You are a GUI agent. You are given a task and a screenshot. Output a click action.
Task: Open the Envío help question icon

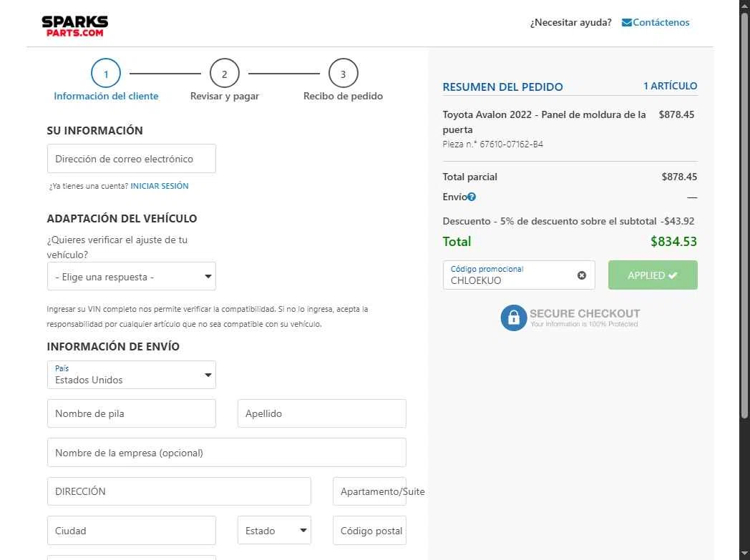point(472,197)
